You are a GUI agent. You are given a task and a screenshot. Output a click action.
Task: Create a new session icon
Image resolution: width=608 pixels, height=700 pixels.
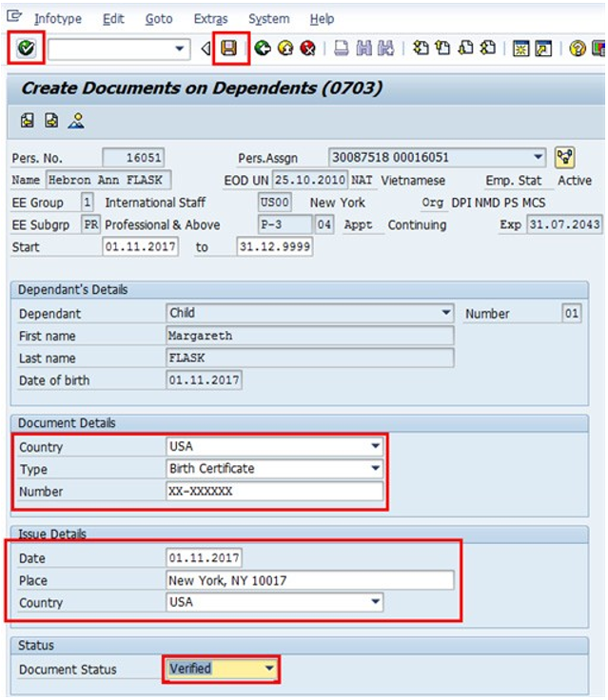520,49
